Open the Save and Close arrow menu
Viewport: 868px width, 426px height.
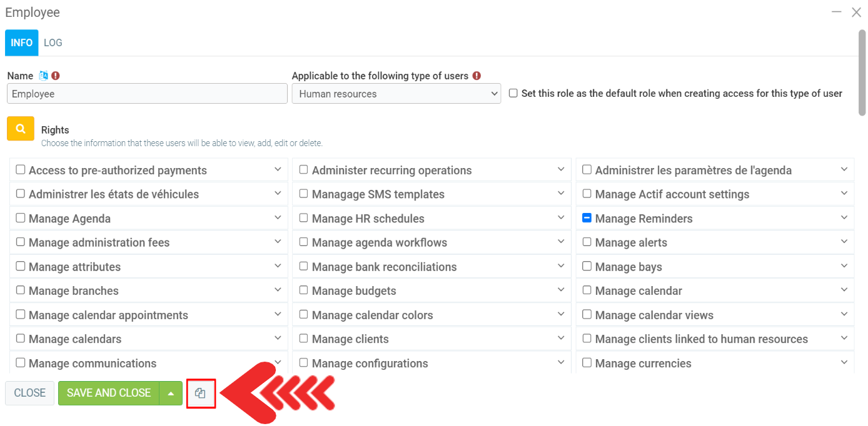click(x=171, y=394)
